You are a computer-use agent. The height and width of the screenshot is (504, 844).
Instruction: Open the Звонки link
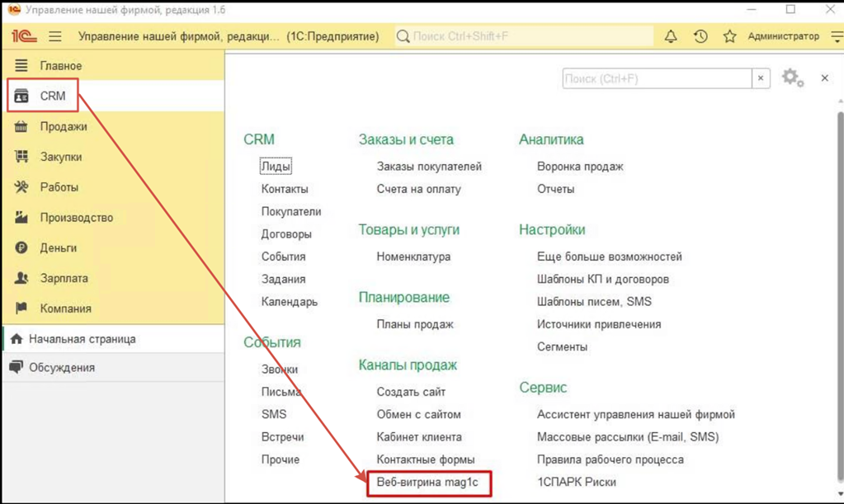pos(280,370)
